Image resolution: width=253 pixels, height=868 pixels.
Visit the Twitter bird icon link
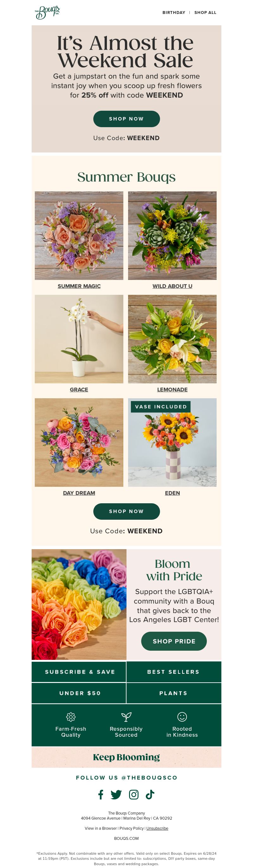pos(116,795)
